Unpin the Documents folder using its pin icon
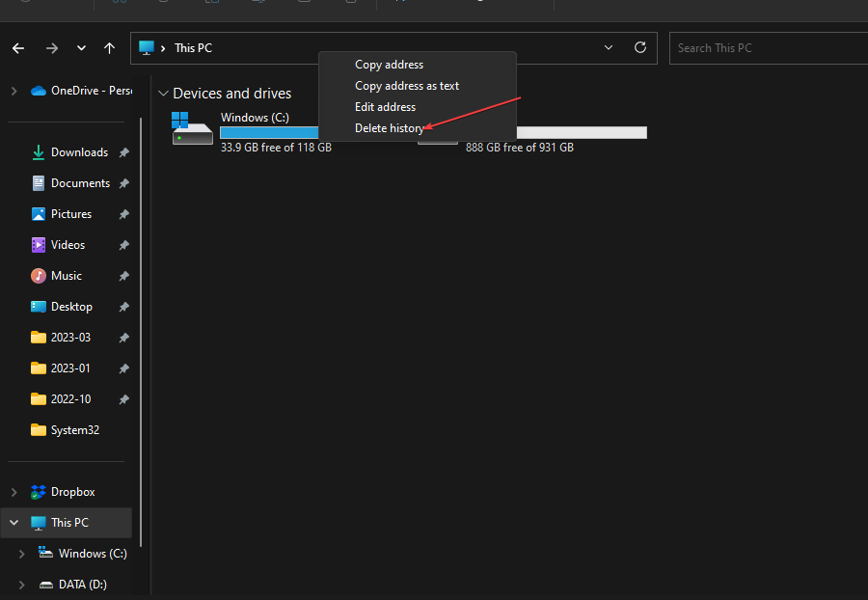 [123, 182]
